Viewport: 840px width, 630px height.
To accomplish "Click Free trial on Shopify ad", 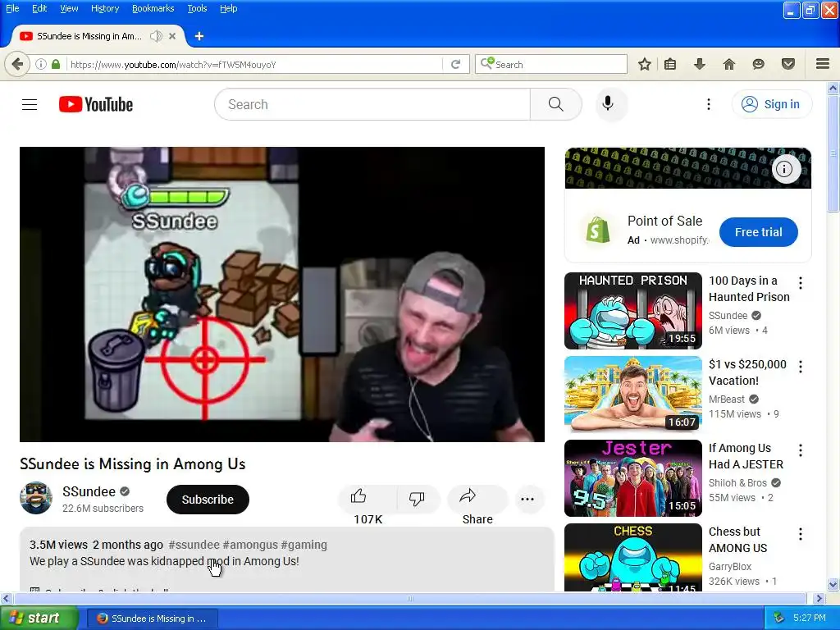I will pyautogui.click(x=759, y=232).
